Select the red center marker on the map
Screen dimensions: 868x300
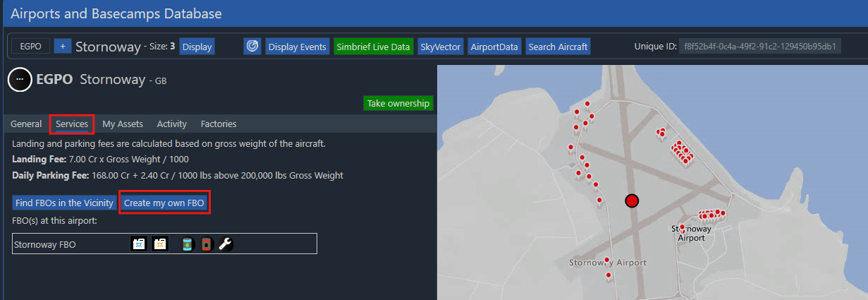632,201
